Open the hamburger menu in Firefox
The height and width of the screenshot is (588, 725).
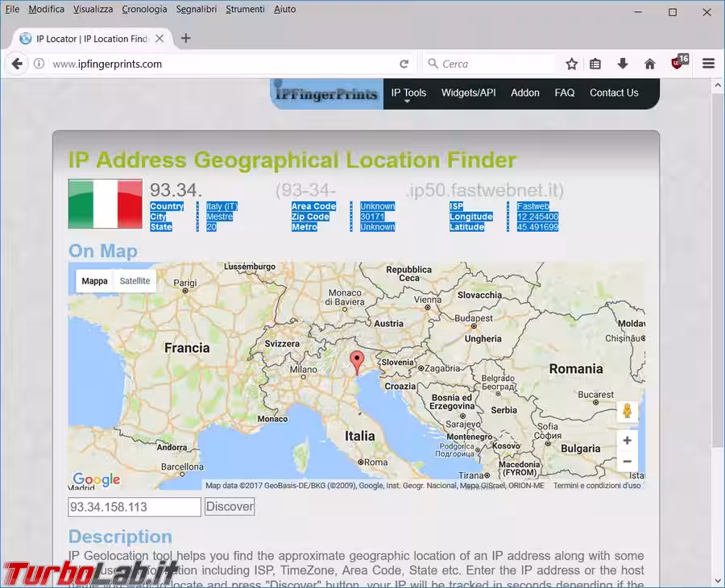coord(709,64)
